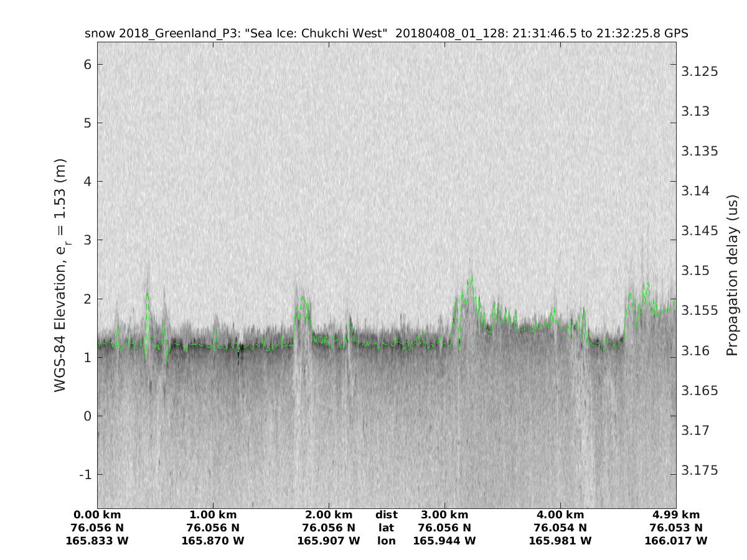Click the '76.054 N' latitude value
747x560 pixels.
[x=560, y=528]
